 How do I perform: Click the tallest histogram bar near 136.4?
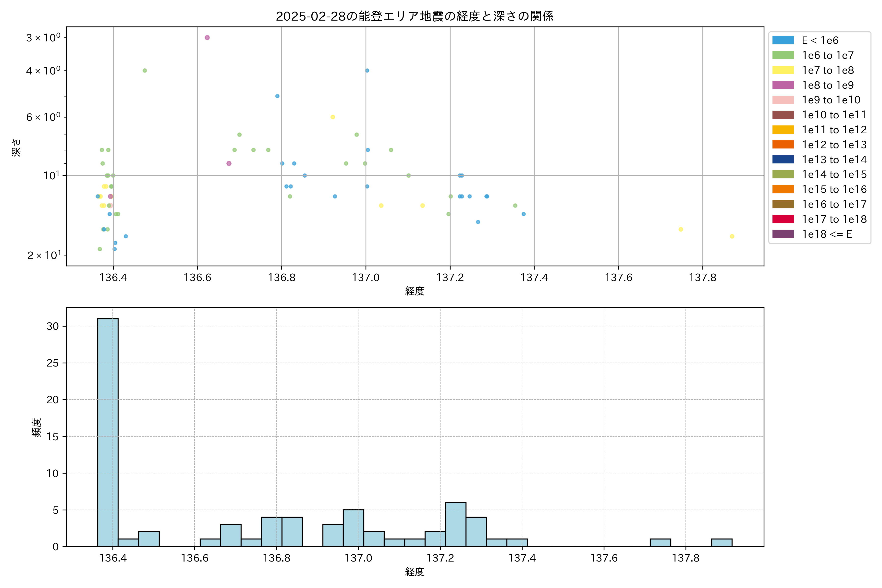(x=108, y=431)
